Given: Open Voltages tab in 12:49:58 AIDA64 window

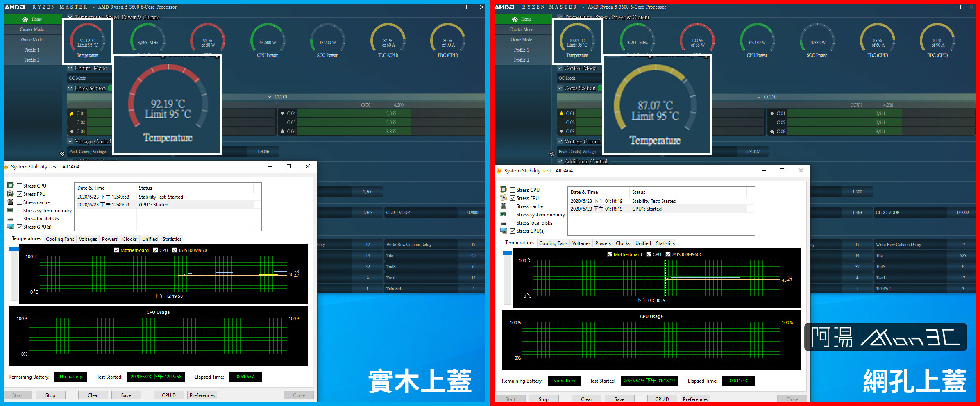Looking at the screenshot, I should pos(88,239).
